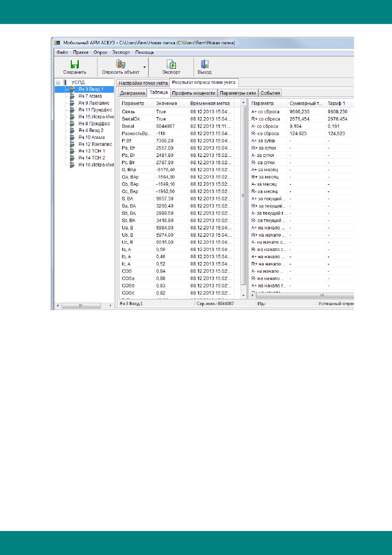Switch to Результат опроса точки учёта tab
Image resolution: width=392 pixels, height=555 pixels.
click(204, 82)
